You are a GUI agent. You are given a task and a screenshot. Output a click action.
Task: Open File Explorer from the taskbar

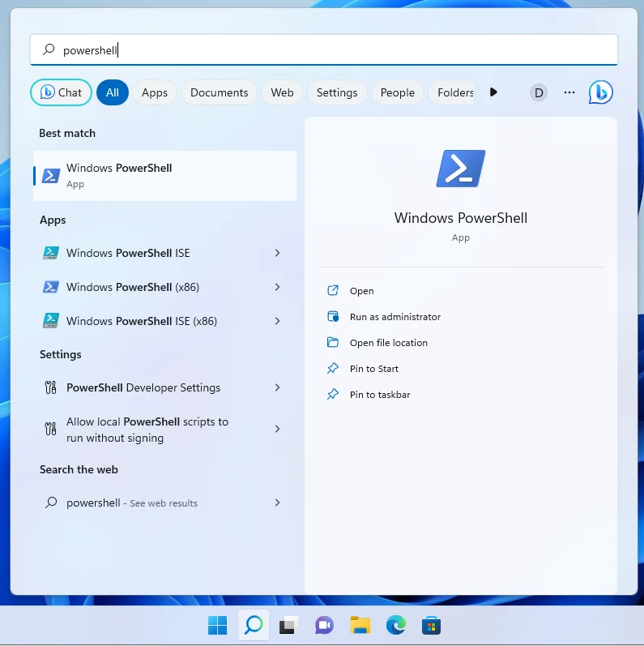(360, 625)
